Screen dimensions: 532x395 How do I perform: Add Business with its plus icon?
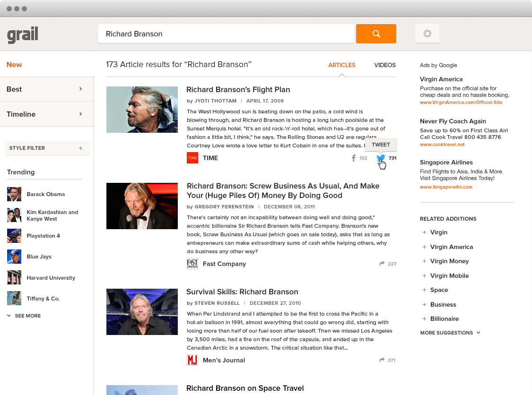(x=424, y=304)
